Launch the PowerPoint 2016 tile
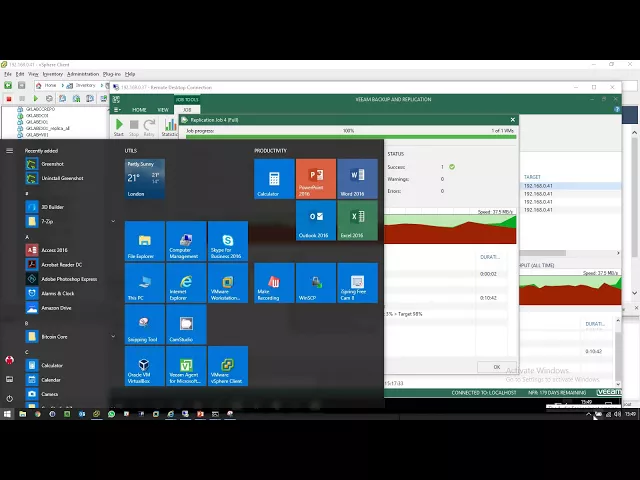 316,179
